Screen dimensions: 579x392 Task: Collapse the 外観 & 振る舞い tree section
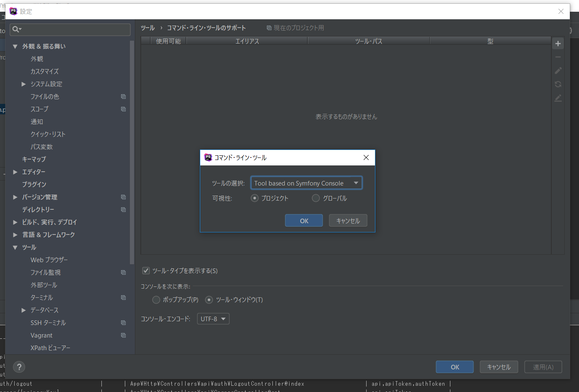15,46
